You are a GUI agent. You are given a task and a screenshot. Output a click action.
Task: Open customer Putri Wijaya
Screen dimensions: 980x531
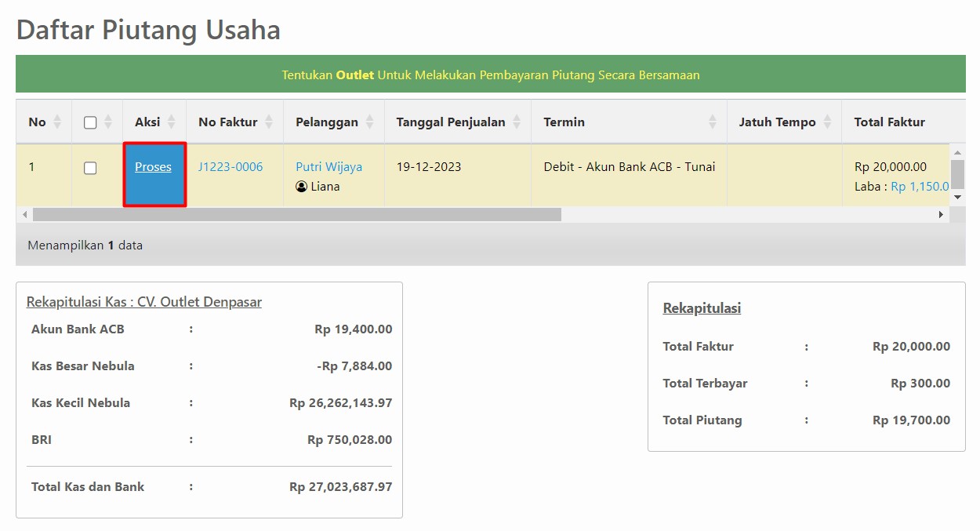click(328, 167)
